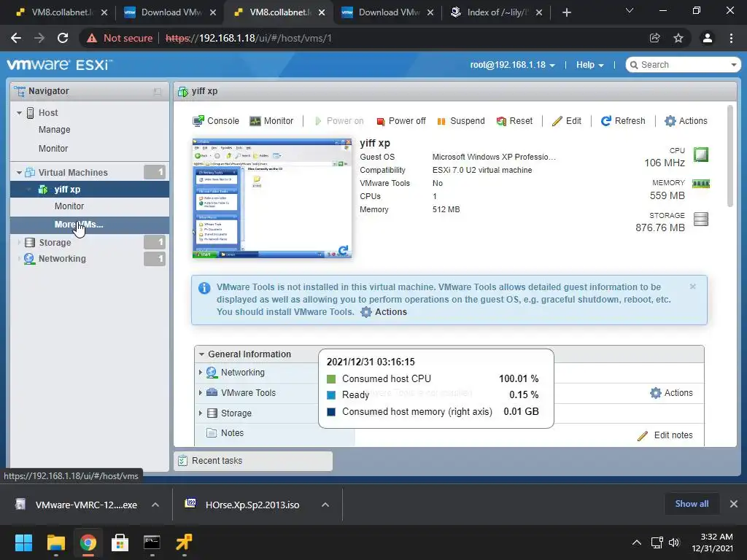Open the tab search chevron
747x560 pixels.
[630, 10]
